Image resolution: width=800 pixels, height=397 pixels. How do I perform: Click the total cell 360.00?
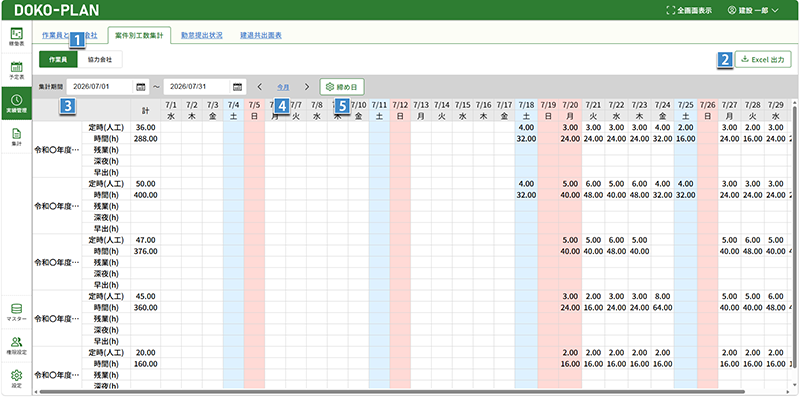[x=145, y=307]
